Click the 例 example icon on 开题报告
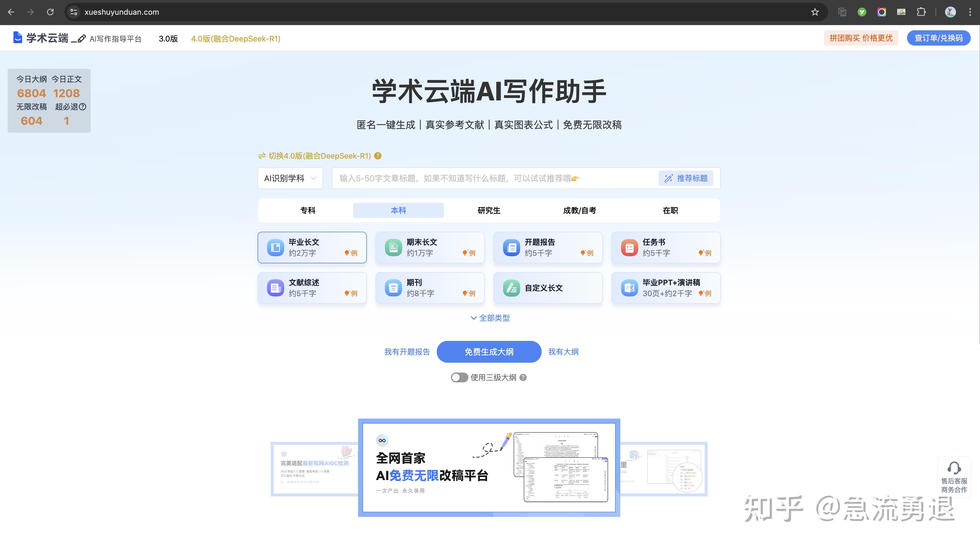This screenshot has height=548, width=980. point(587,253)
